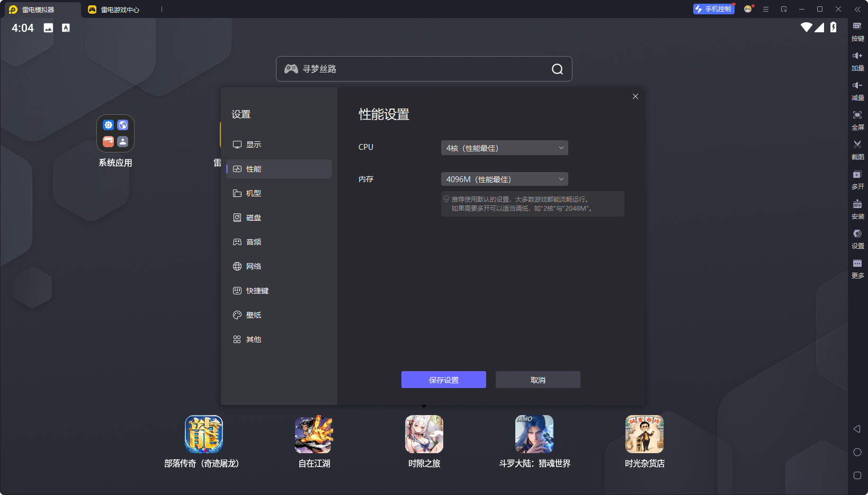Click the picture notification icon in status bar
The image size is (868, 495).
[x=48, y=28]
